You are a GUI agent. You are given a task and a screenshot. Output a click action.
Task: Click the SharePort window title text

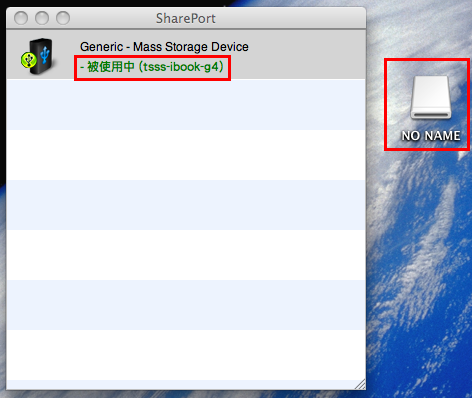point(186,18)
